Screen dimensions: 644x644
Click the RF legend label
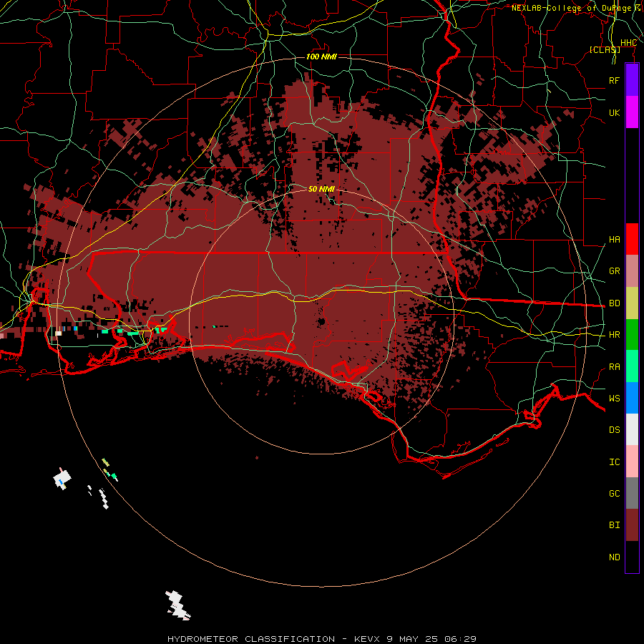coord(614,80)
